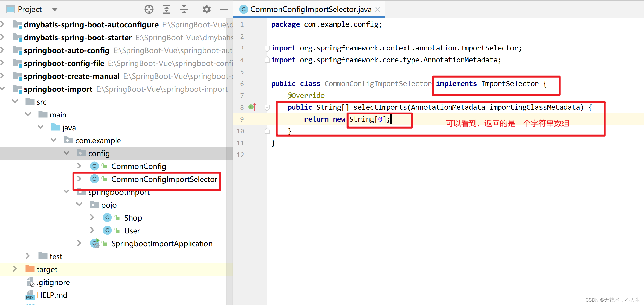Click the Expand All toolbar icon
The width and height of the screenshot is (644, 305).
tap(167, 10)
